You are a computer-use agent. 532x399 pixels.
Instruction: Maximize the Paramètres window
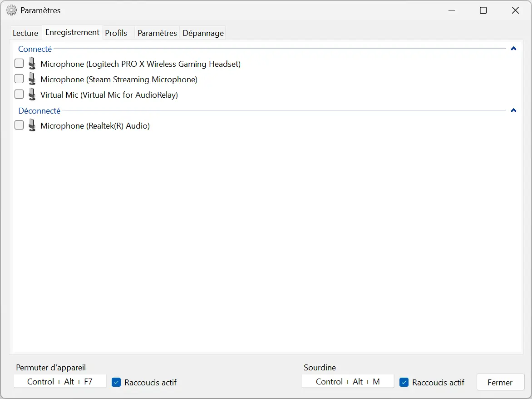coord(483,10)
